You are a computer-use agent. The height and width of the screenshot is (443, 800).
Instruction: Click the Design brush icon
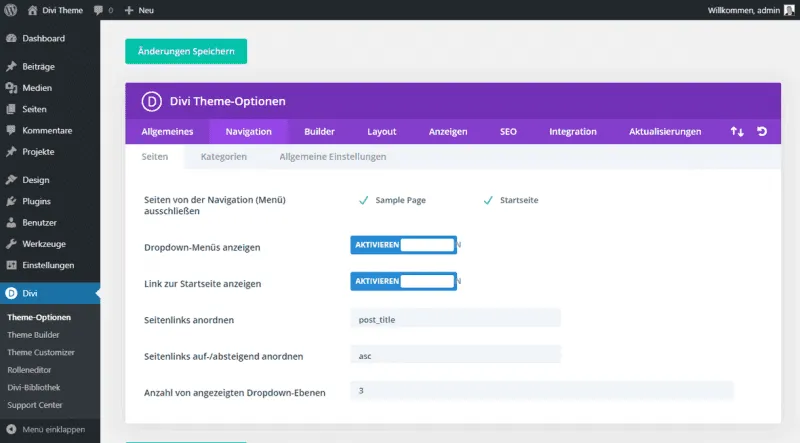coord(11,180)
